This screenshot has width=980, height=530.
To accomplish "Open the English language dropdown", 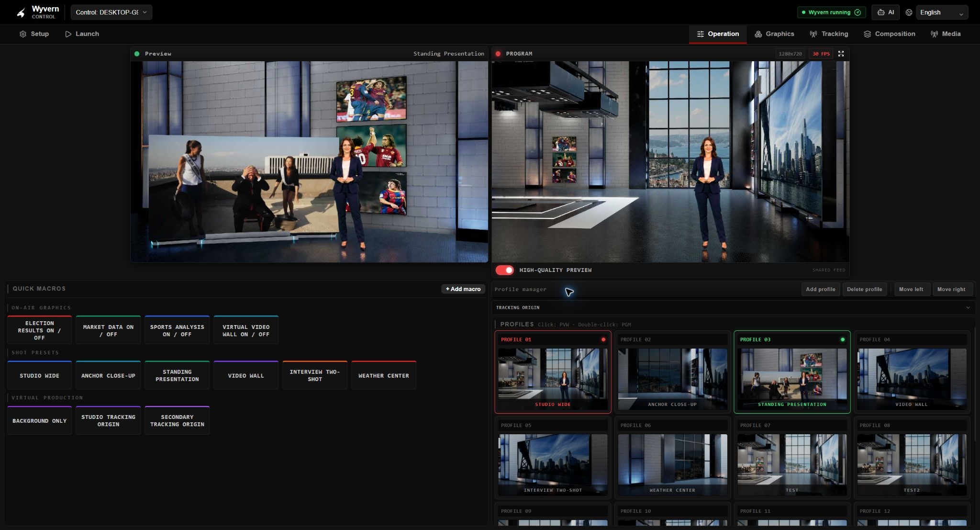I will click(x=942, y=12).
